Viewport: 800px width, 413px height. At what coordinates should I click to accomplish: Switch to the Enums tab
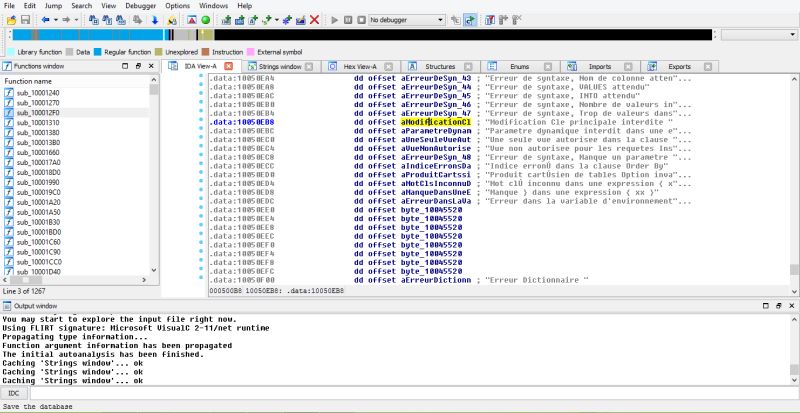click(519, 66)
